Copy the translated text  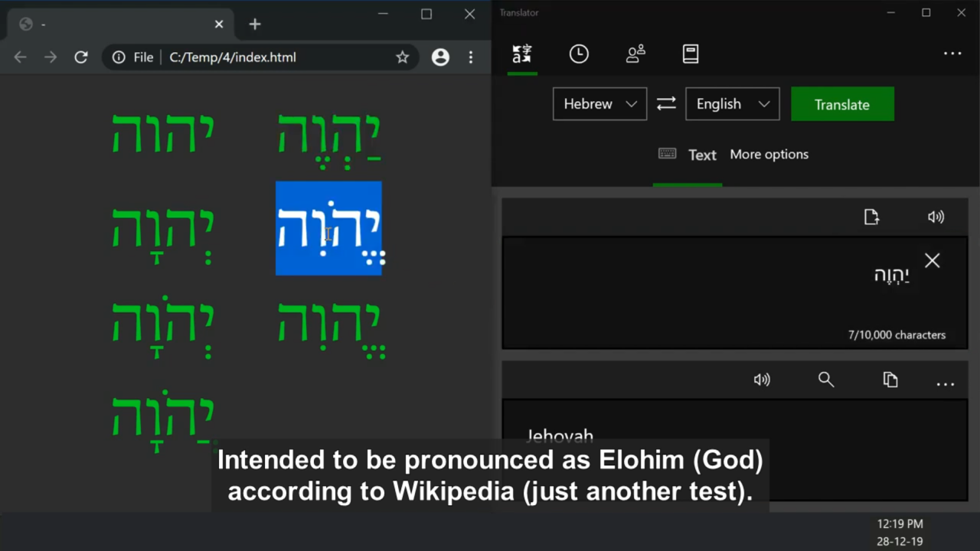point(890,380)
